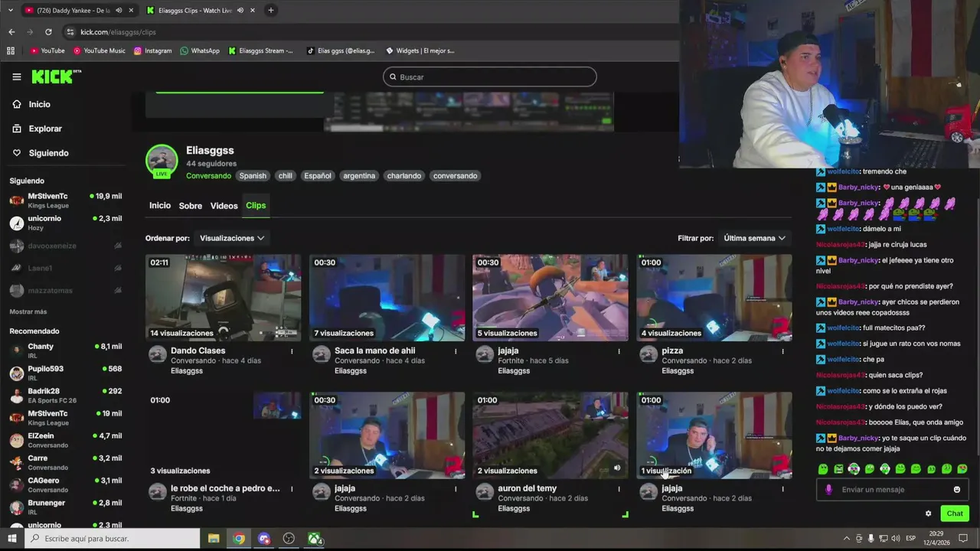
Task: Click the argentina tag
Action: point(359,176)
